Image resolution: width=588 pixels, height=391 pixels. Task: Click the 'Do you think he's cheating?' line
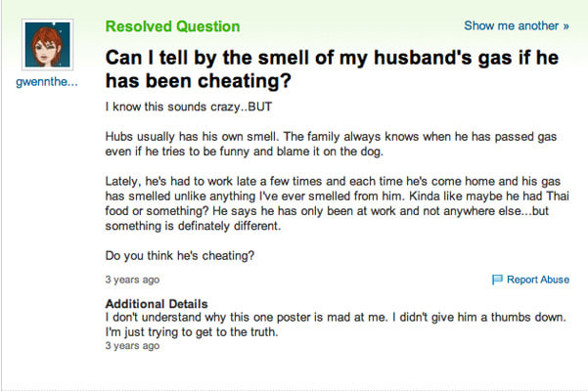click(x=180, y=256)
